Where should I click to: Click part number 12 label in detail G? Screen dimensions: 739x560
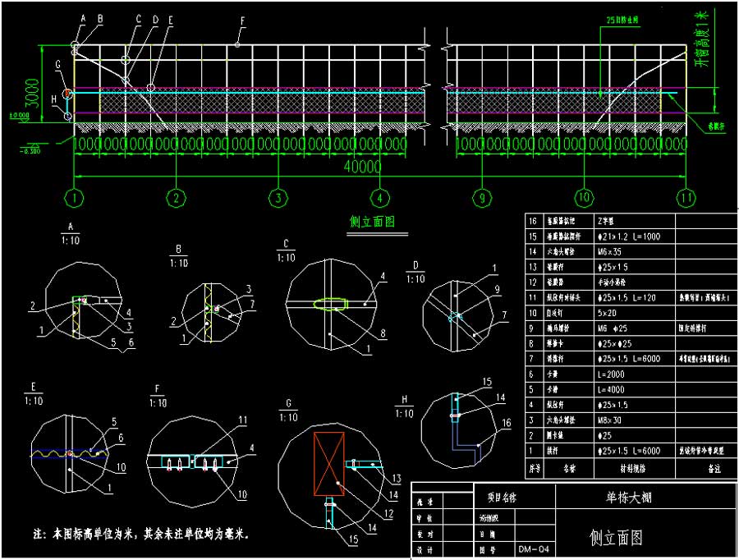click(x=388, y=513)
